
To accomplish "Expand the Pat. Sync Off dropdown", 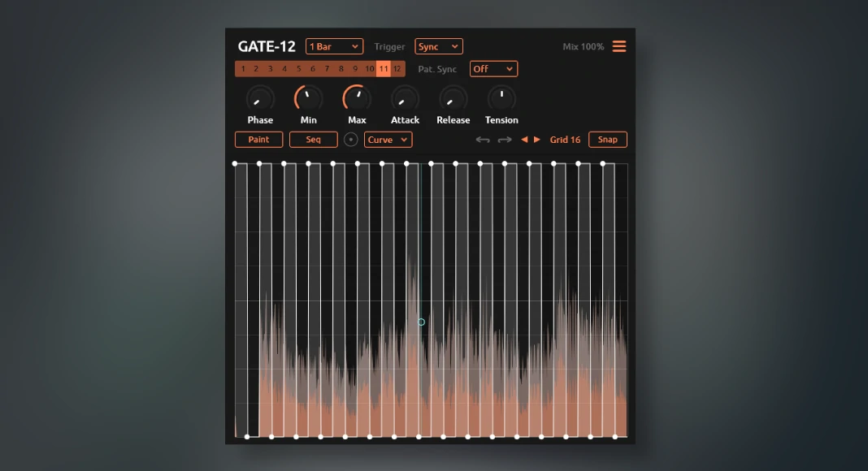I will coord(493,69).
